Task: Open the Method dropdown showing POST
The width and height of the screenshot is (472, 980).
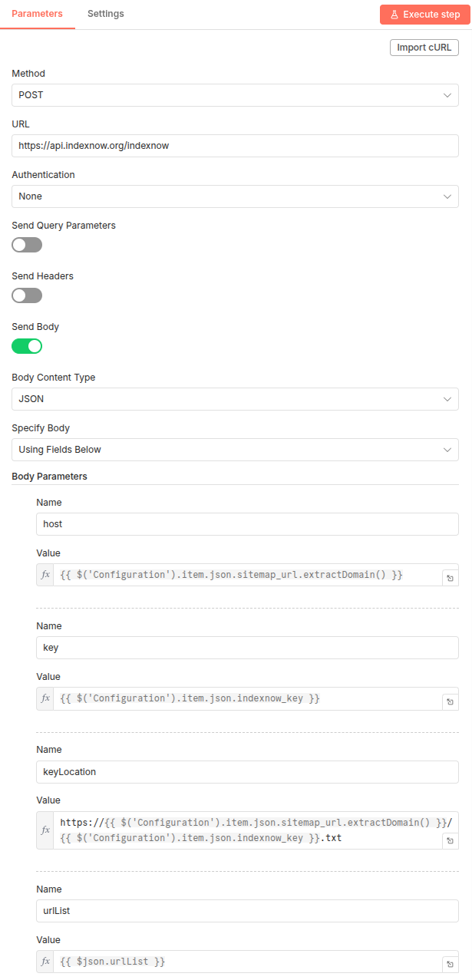Action: pos(235,94)
